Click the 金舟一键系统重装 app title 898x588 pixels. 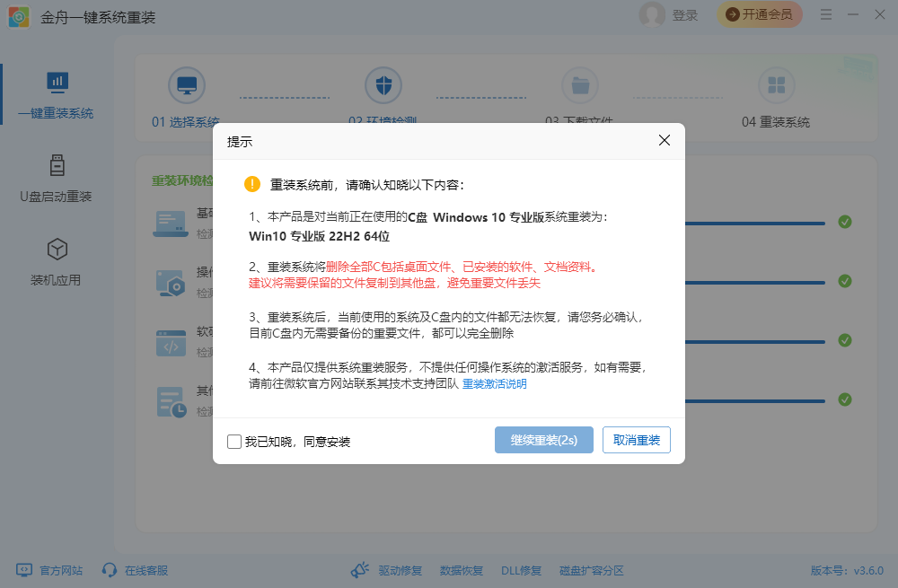click(x=98, y=18)
